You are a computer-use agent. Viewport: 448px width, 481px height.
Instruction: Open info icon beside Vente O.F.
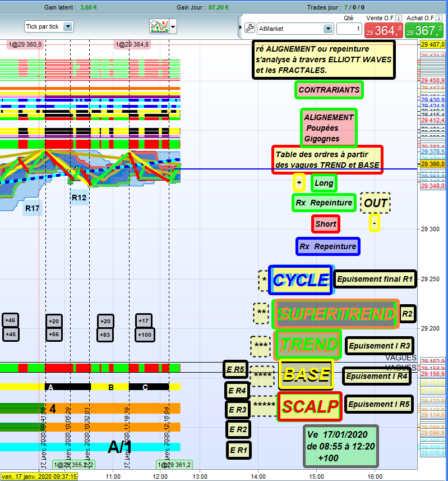[x=398, y=18]
